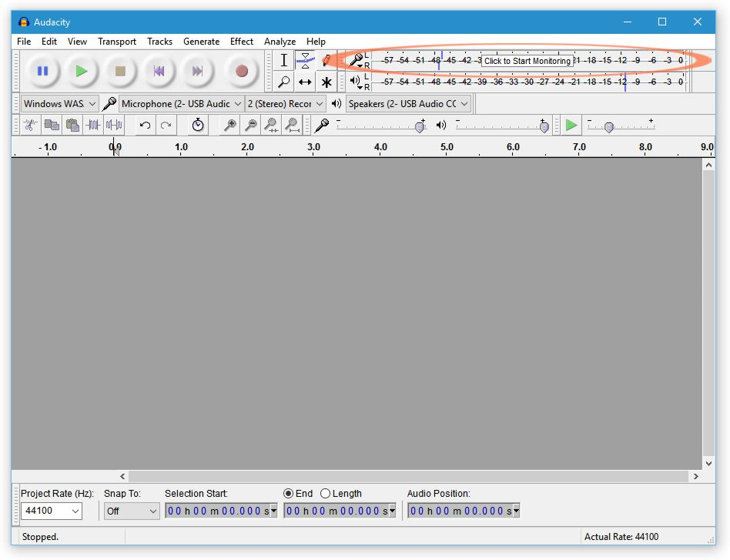This screenshot has width=730, height=560.
Task: Click the Zoom Out icon
Action: pyautogui.click(x=250, y=125)
